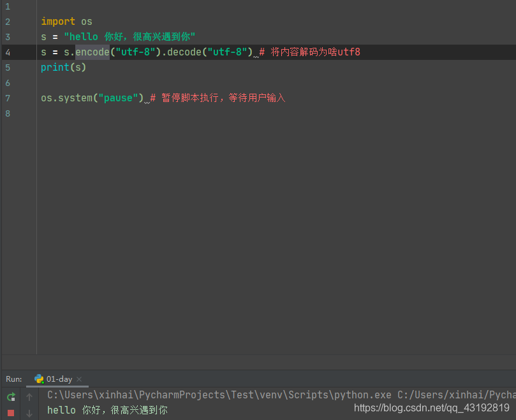Click the console output hello 你好

107,410
